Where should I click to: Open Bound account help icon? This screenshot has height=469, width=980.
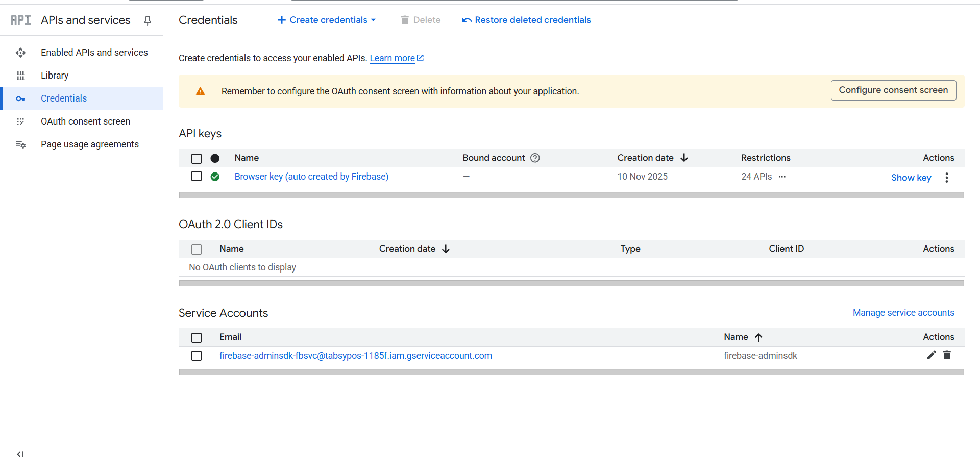point(535,158)
